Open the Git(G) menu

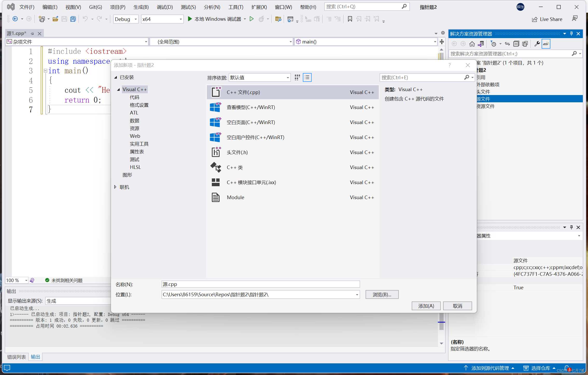click(x=95, y=7)
